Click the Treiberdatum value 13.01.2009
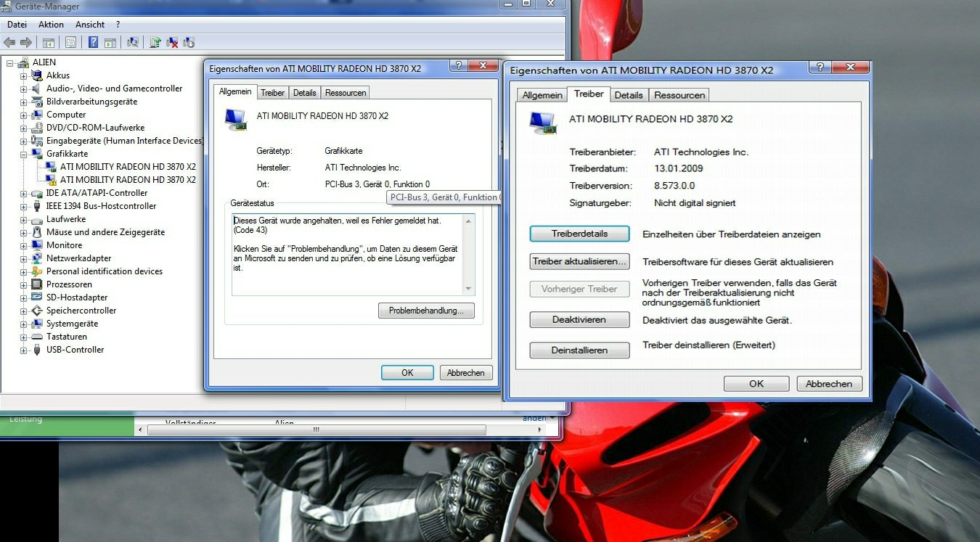The height and width of the screenshot is (542, 980). tap(678, 168)
